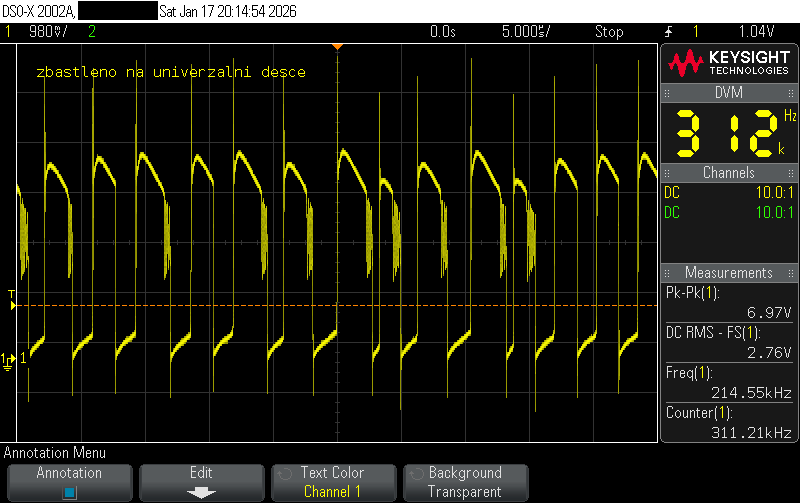Select the trigger level T marker
The image size is (800, 503).
pyautogui.click(x=12, y=300)
